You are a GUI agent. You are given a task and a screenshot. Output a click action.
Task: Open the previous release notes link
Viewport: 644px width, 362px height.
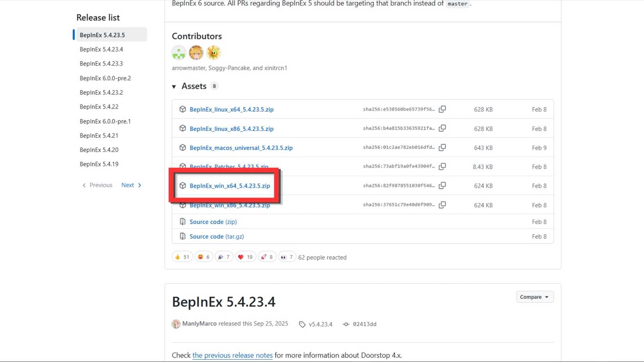click(233, 355)
